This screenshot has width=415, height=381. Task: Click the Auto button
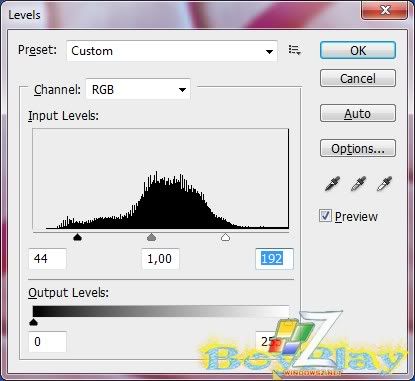[x=358, y=113]
